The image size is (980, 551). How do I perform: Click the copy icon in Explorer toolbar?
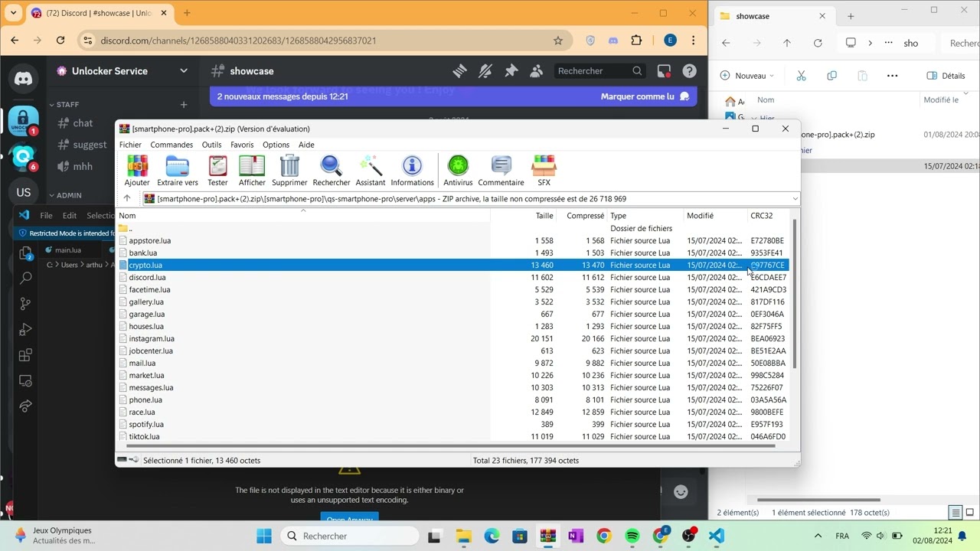[x=831, y=76]
